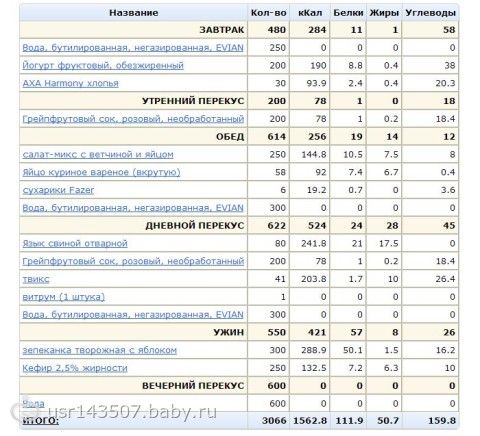Open the AXA Harmony хлопья link
The width and height of the screenshot is (480, 436).
point(70,83)
